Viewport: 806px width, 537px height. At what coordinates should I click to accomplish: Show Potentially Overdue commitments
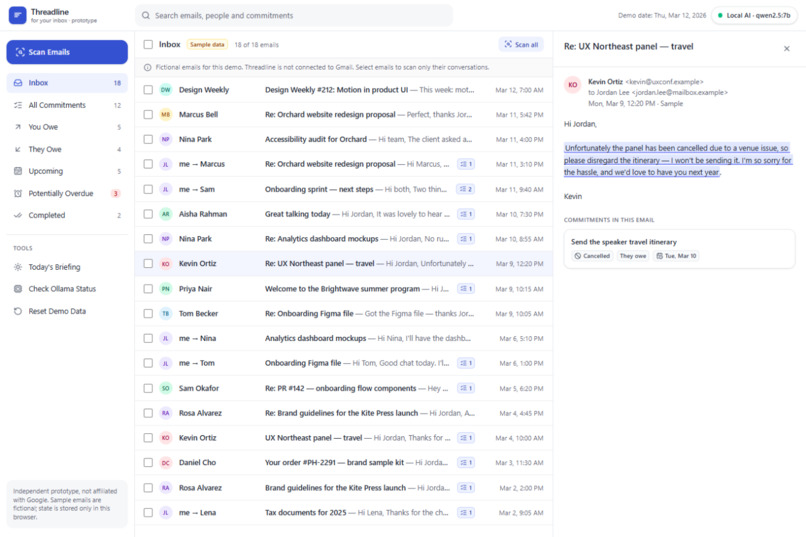[67, 193]
